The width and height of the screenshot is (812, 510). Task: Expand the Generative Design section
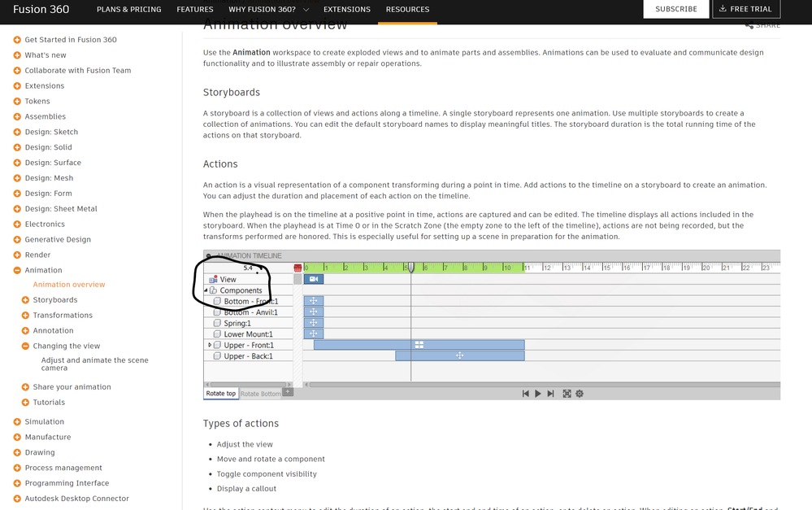(x=17, y=239)
